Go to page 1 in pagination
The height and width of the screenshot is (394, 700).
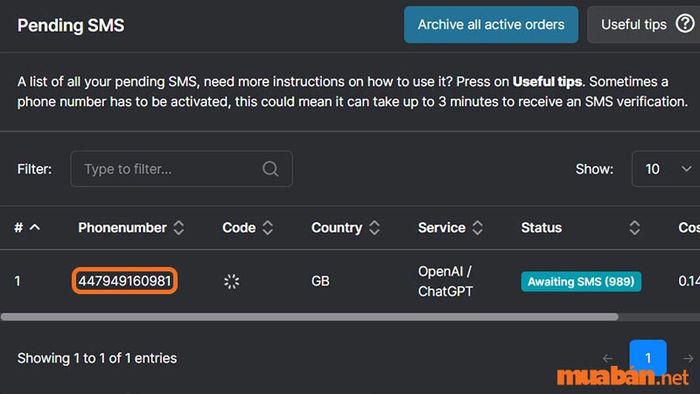point(648,357)
